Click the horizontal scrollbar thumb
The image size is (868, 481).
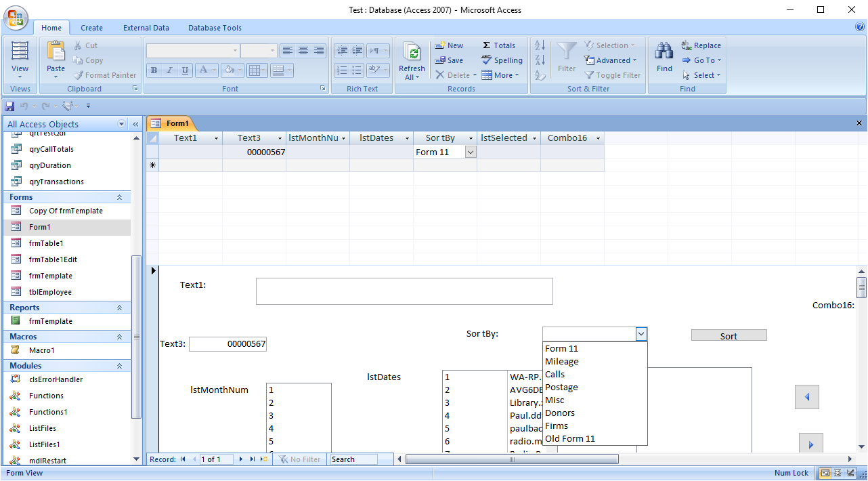pos(512,459)
